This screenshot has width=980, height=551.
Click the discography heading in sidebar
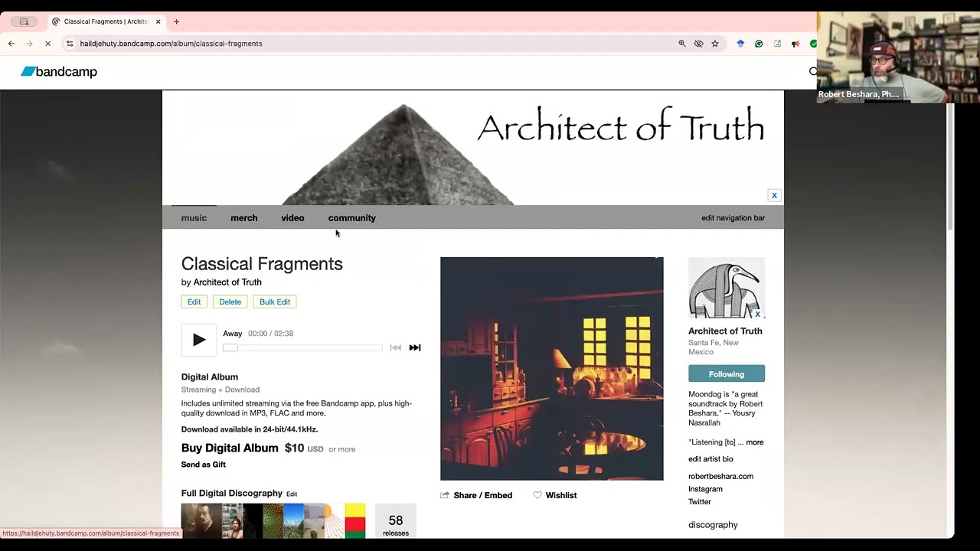tap(713, 525)
